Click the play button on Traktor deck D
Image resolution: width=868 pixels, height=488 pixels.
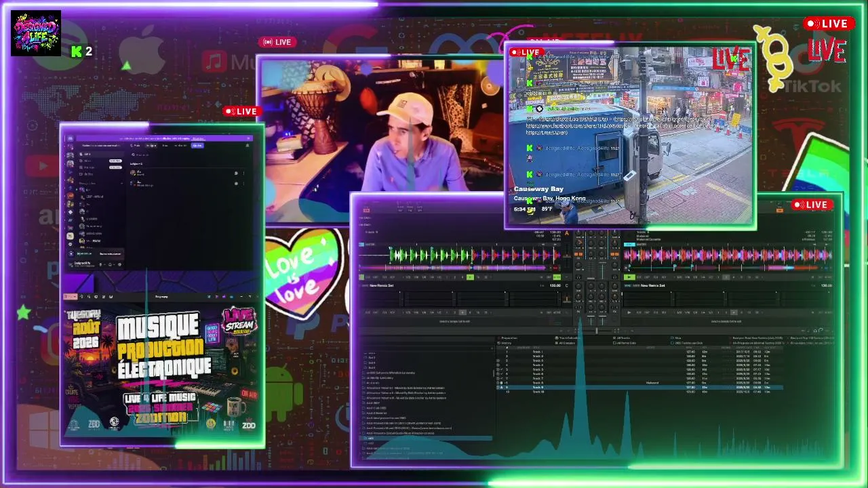click(629, 312)
